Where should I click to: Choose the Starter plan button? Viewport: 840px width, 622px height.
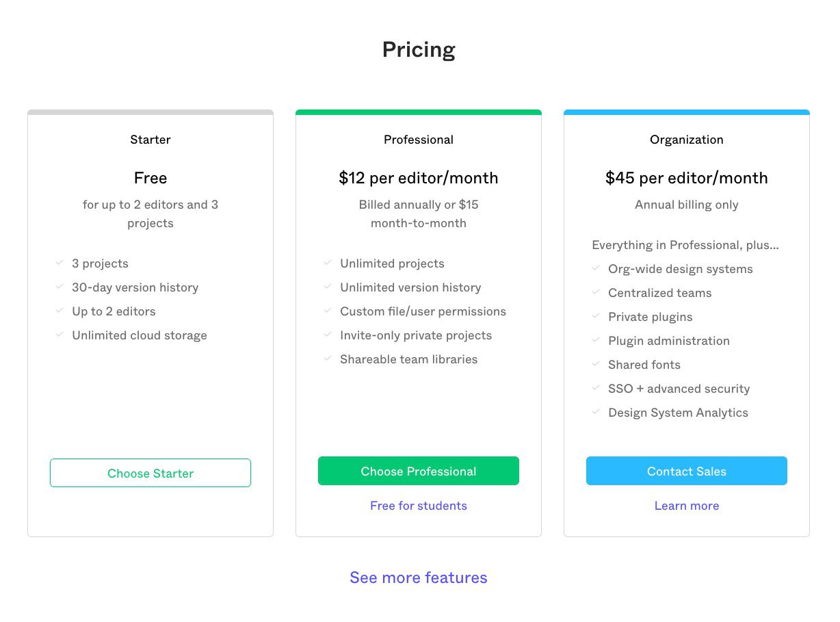pyautogui.click(x=150, y=473)
